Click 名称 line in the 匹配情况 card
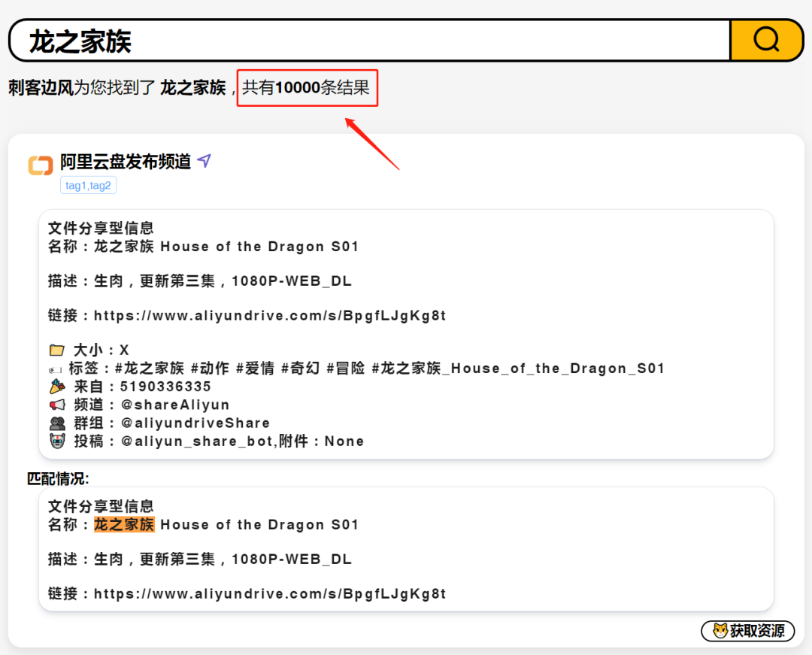Image resolution: width=812 pixels, height=655 pixels. tap(203, 524)
